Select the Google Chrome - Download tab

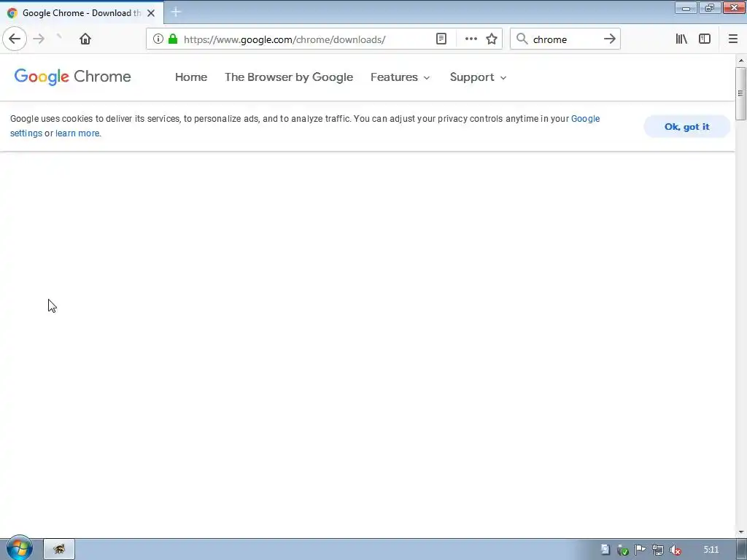tap(82, 13)
